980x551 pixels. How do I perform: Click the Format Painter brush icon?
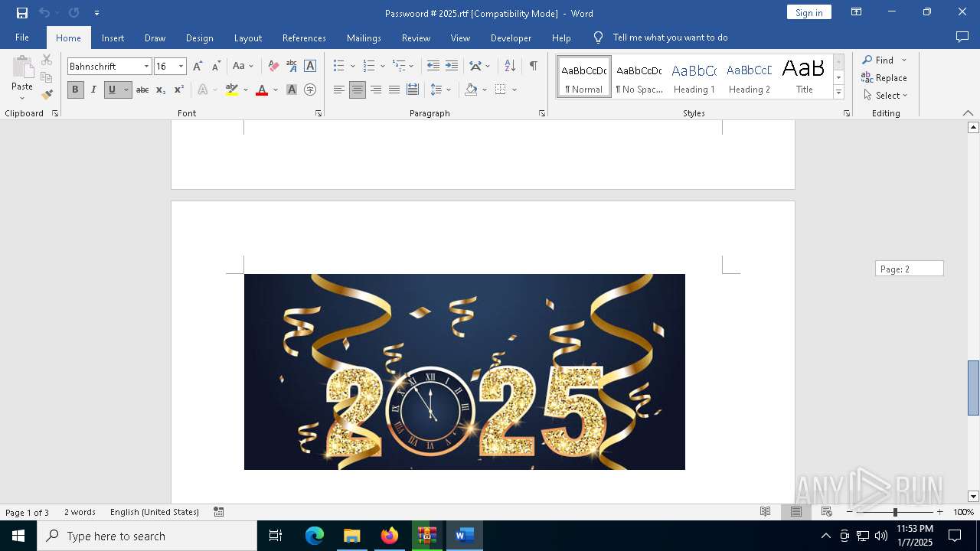(47, 95)
